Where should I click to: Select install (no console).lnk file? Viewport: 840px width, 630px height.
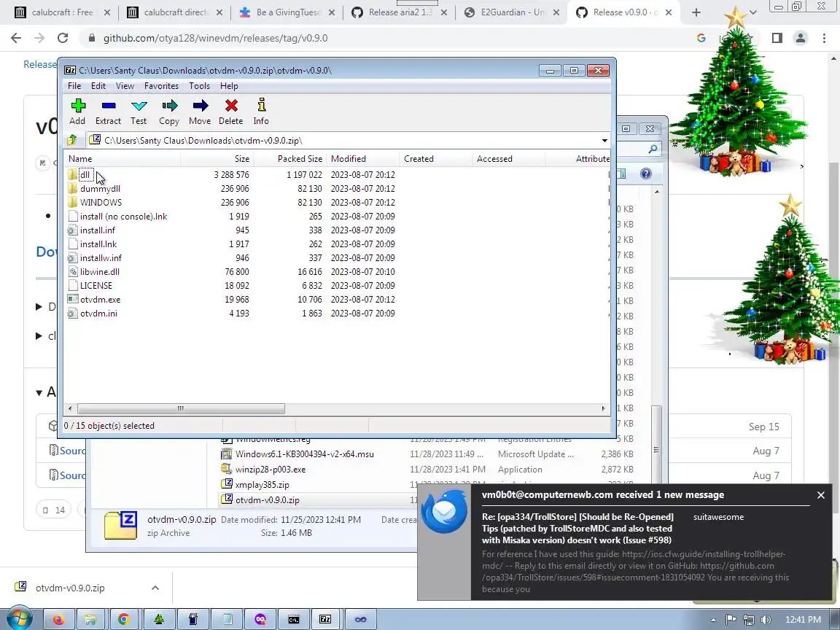(x=123, y=217)
